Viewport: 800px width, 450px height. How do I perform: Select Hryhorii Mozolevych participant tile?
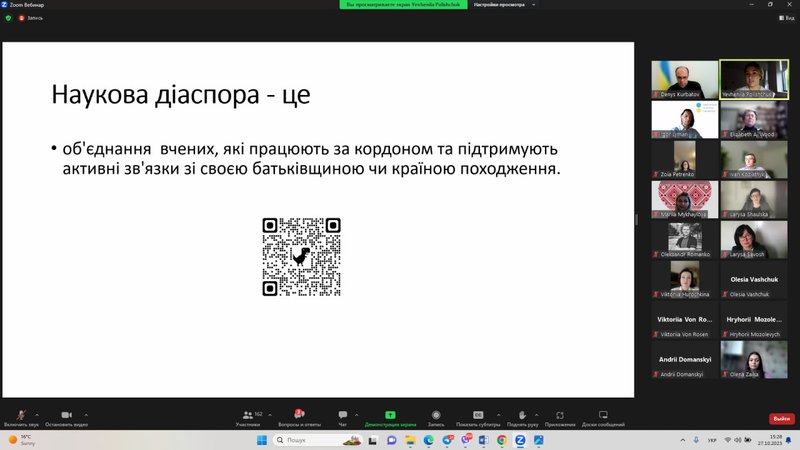[754, 319]
